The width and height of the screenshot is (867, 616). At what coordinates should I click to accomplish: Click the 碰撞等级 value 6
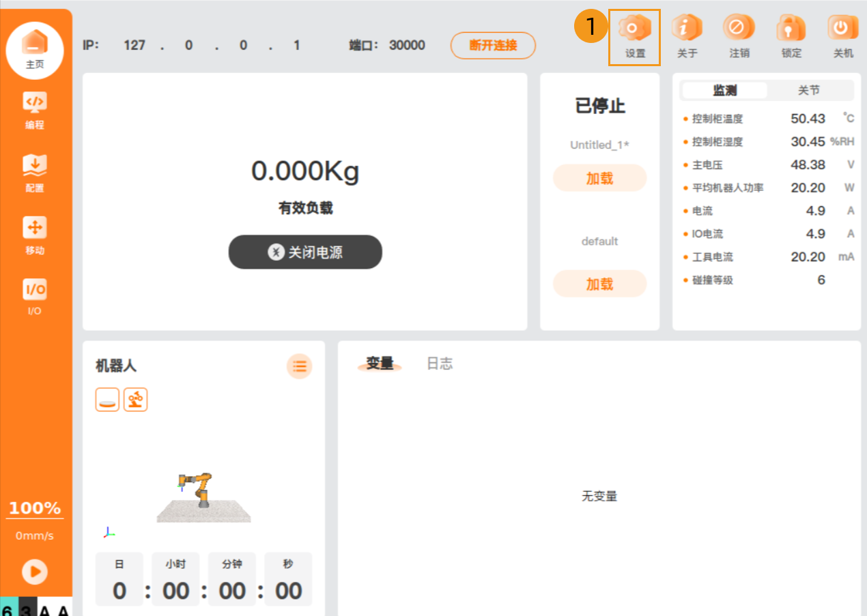(x=821, y=280)
